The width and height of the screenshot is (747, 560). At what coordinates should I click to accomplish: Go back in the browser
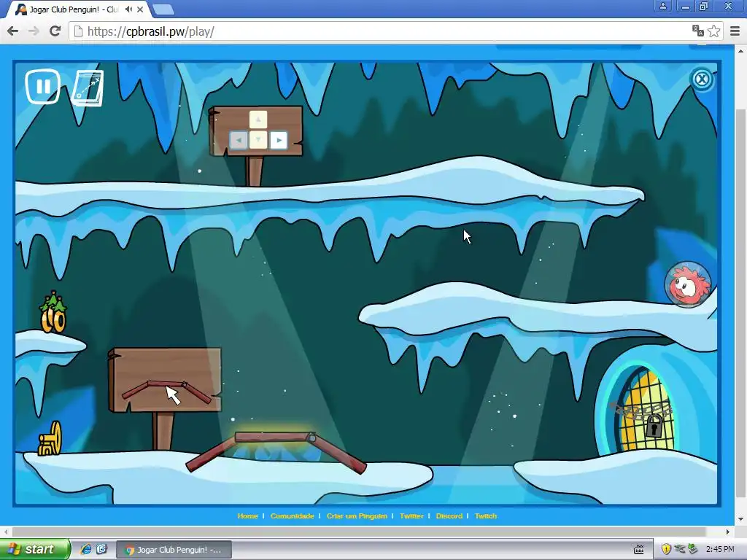pos(13,31)
